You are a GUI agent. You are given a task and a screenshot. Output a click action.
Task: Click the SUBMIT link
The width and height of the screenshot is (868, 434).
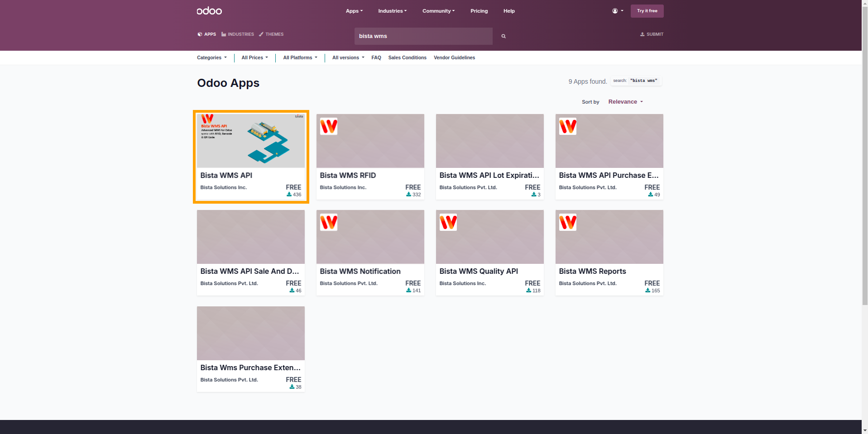pos(652,34)
